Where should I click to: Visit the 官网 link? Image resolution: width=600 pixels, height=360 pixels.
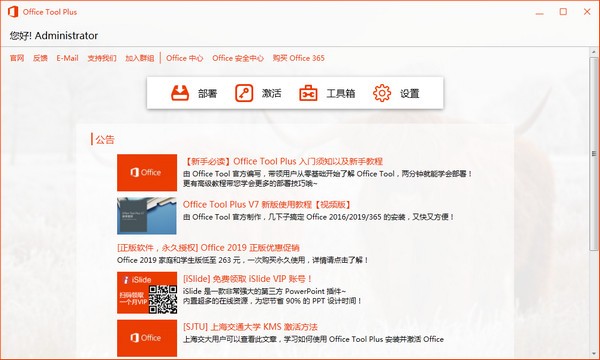coord(17,58)
